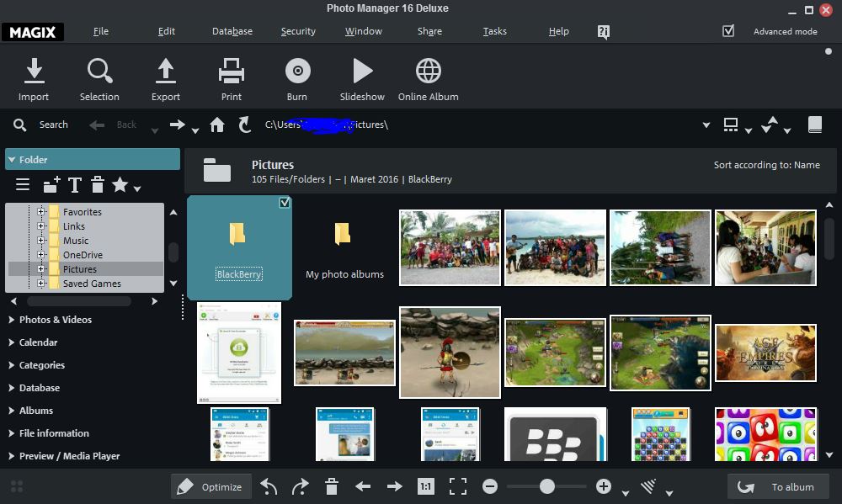Screen dimensions: 842x504
Task: Click the folder panel trash icon
Action: tap(97, 184)
